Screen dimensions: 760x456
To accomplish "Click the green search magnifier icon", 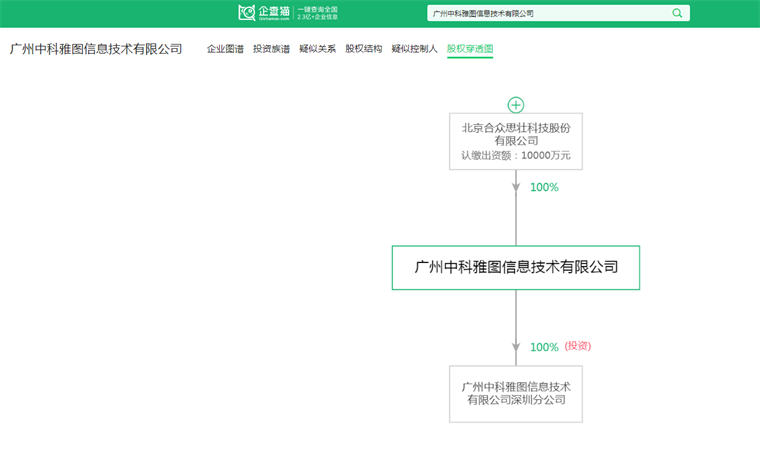I will point(677,13).
